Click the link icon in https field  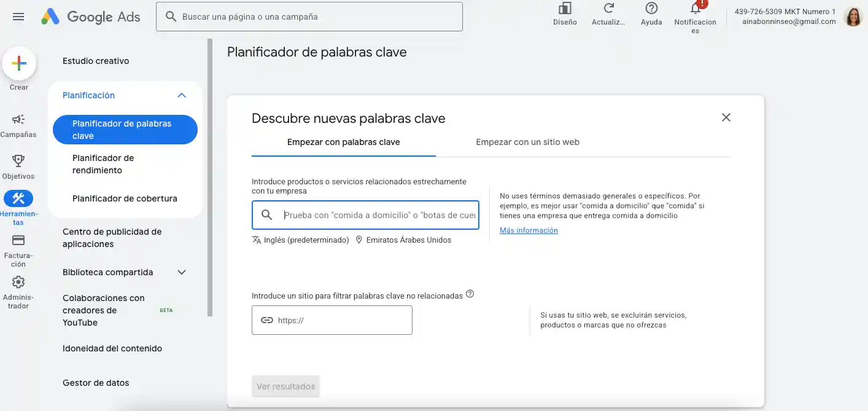tap(267, 320)
